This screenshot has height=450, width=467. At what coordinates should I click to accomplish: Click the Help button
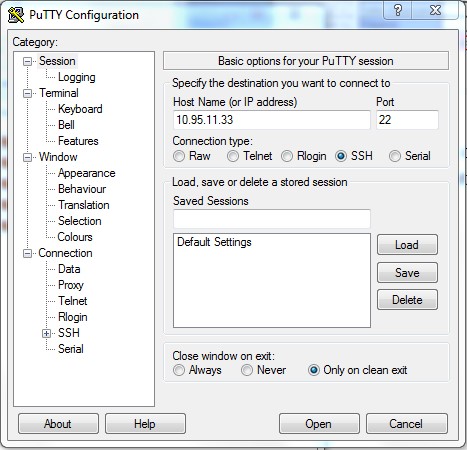(x=145, y=424)
